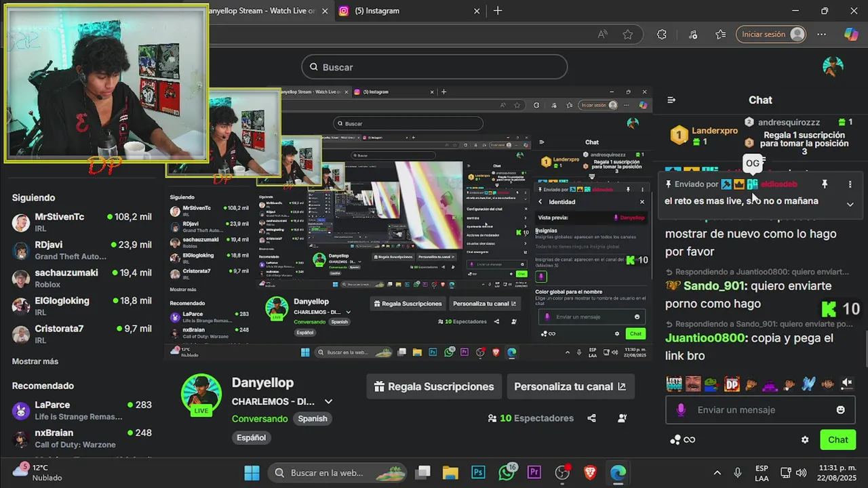Collapse the Chat panel with arrow icon

click(x=671, y=100)
